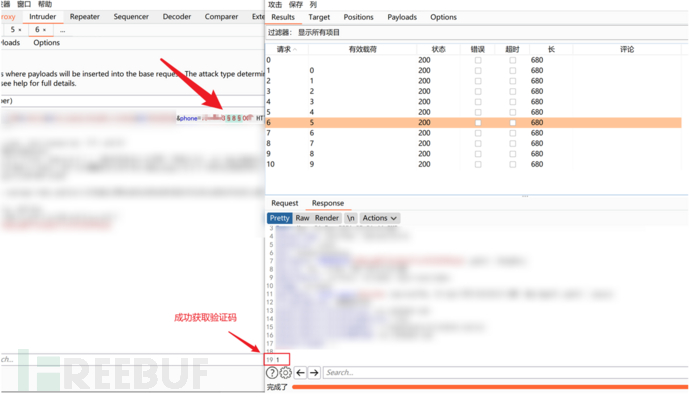Switch to the Payloads tab
Viewport: 690px width, 398px height.
tap(402, 17)
